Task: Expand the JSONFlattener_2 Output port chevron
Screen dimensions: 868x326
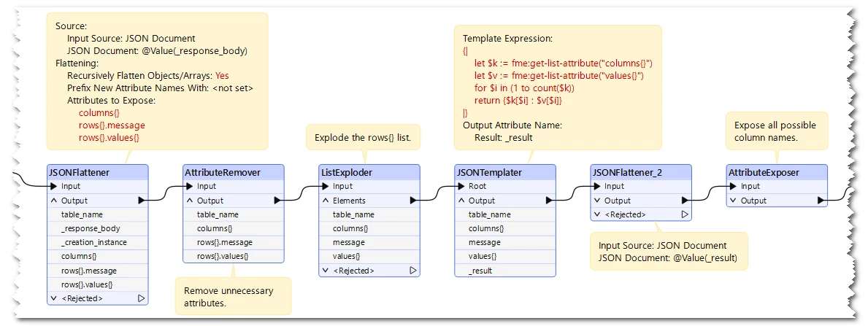Action: point(596,201)
